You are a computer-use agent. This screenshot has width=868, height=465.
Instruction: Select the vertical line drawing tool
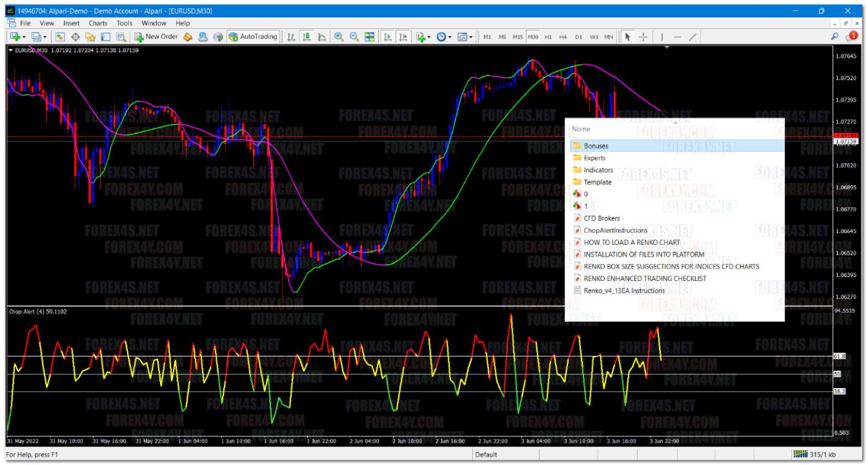pyautogui.click(x=662, y=37)
